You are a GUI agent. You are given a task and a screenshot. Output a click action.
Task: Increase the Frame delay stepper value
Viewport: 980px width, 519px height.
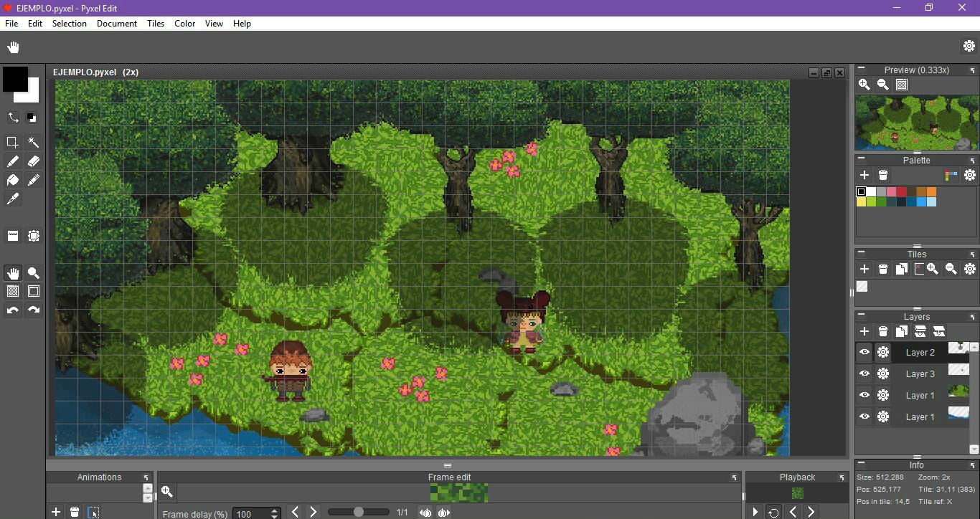click(274, 510)
